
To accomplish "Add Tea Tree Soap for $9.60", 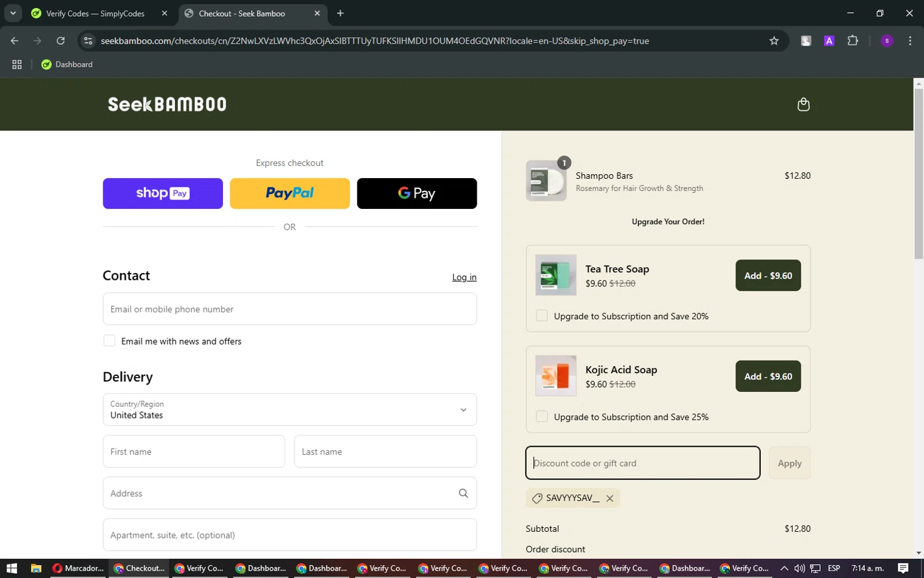I will click(x=768, y=275).
